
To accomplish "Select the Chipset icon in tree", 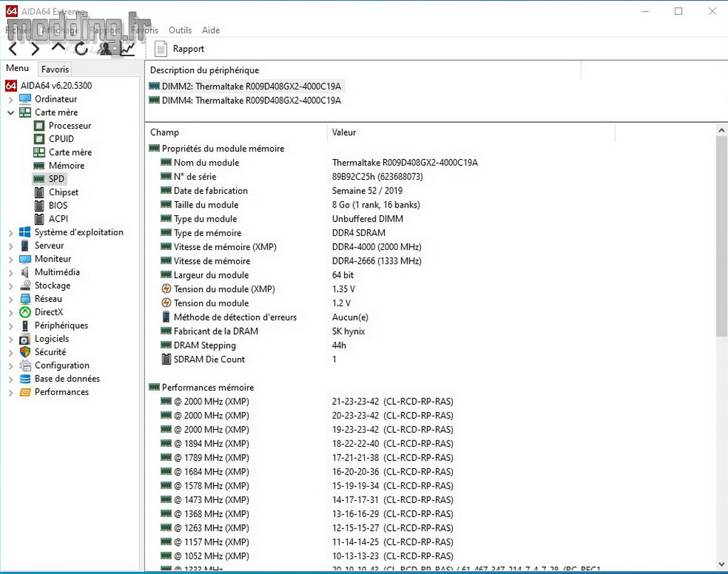I will [40, 192].
